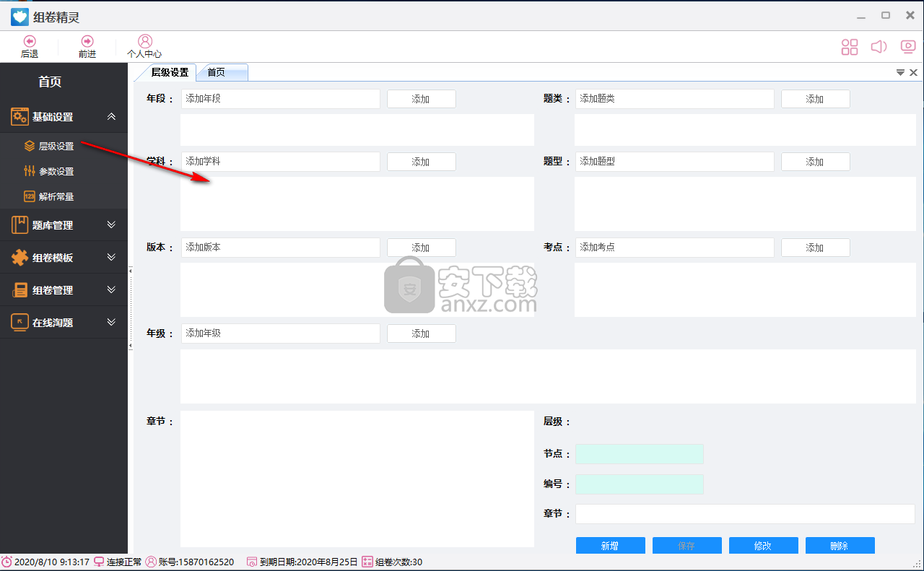Click the 组卷次数 counter icon
Viewport: 924px width, 571px height.
click(367, 562)
